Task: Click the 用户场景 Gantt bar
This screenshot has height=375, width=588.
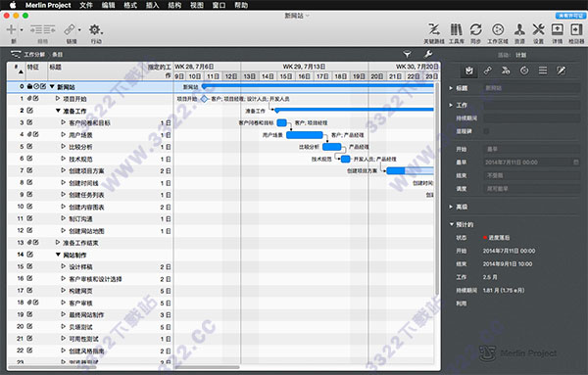Action: pyautogui.click(x=304, y=135)
